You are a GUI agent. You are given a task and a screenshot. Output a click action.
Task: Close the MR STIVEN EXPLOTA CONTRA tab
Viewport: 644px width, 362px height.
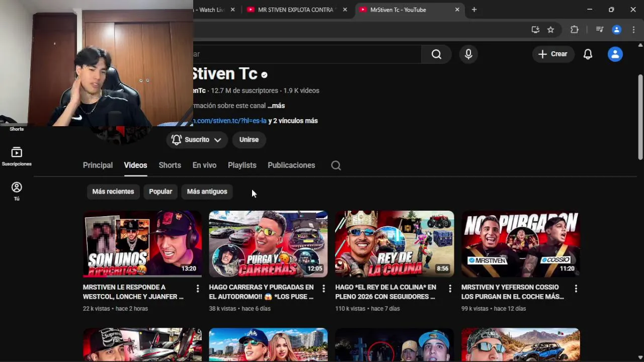(x=345, y=10)
